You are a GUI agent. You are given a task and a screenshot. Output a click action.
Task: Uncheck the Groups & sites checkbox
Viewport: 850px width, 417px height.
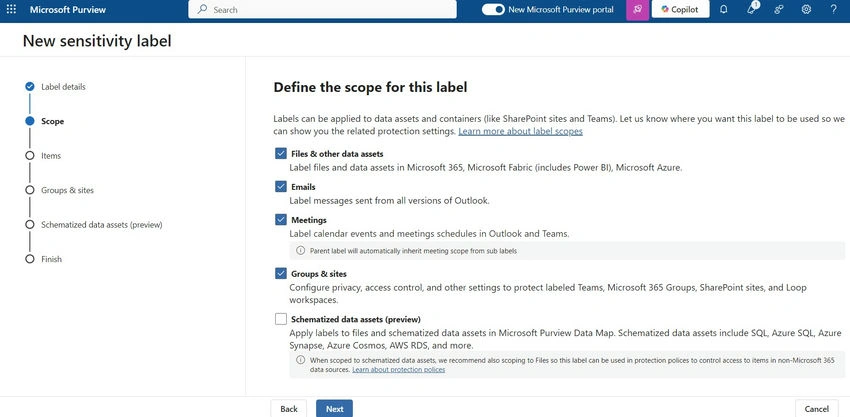[280, 273]
